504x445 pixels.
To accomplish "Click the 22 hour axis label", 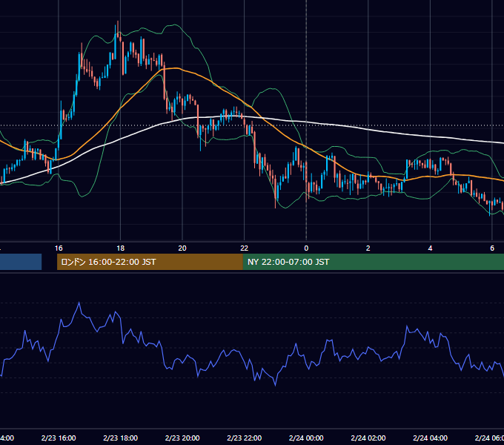I will coord(245,248).
